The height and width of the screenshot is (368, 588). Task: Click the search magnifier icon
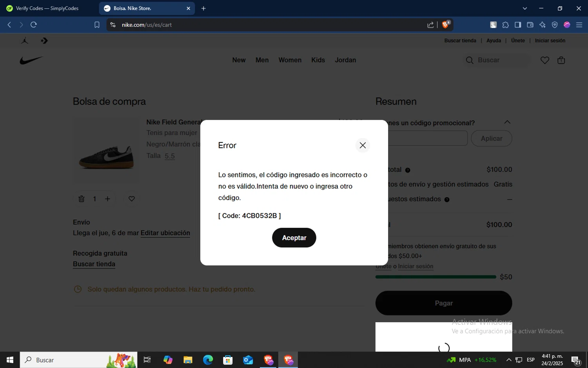point(469,60)
